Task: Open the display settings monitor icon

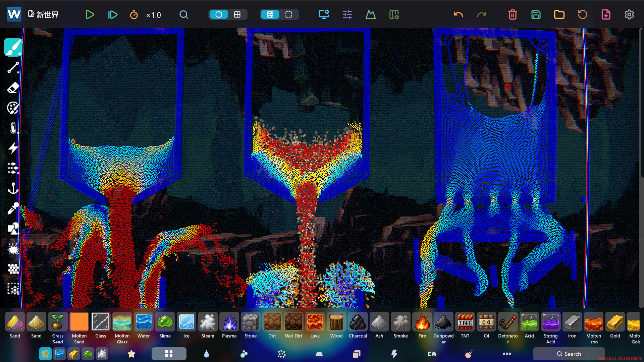Action: pyautogui.click(x=324, y=15)
